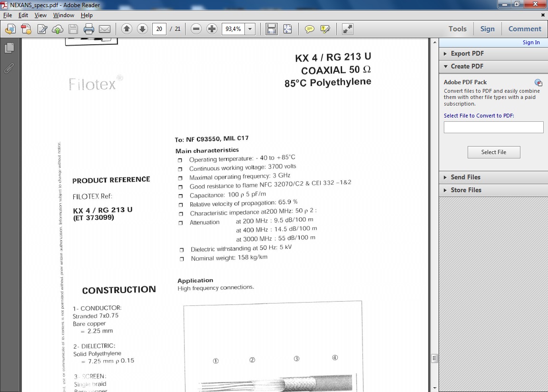
Task: Open the View menu
Action: pos(40,15)
